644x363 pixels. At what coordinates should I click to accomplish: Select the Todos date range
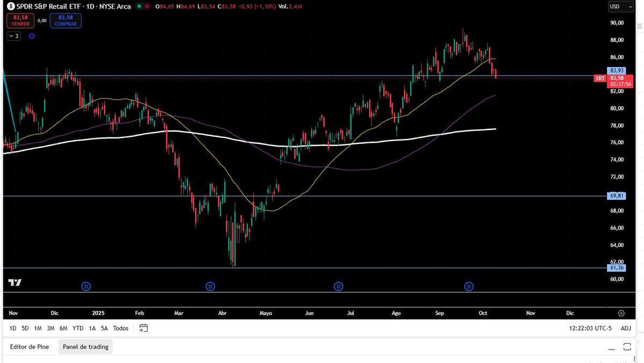[121, 328]
